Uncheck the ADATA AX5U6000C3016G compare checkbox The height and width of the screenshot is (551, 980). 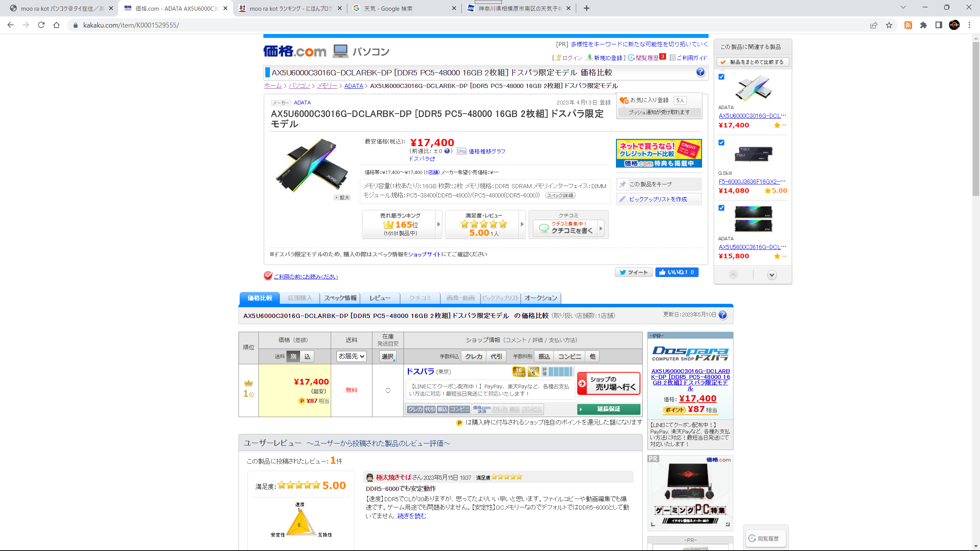[x=721, y=77]
